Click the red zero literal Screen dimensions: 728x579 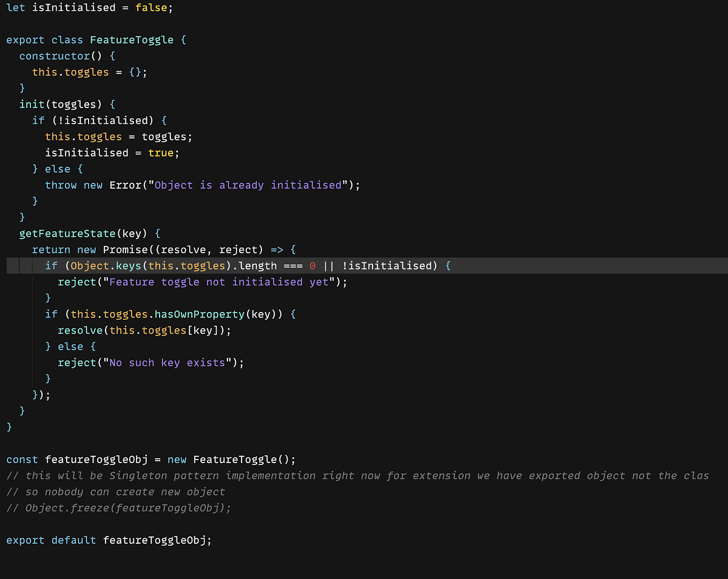(x=312, y=265)
